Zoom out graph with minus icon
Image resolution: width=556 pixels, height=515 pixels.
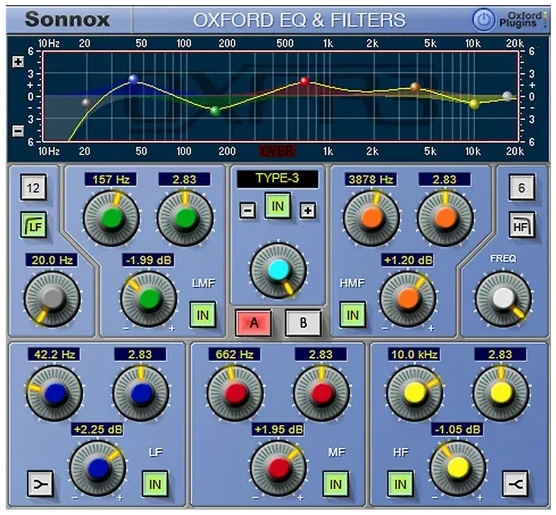(18, 131)
